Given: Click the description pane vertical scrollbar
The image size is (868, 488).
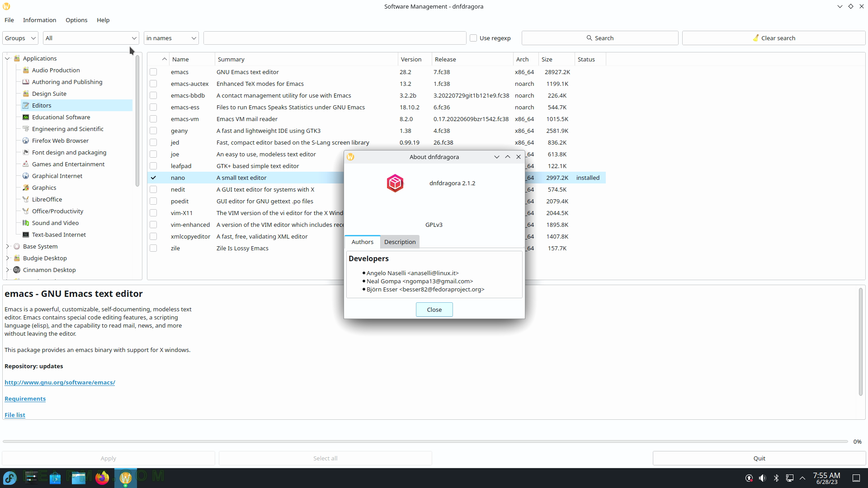Looking at the screenshot, I should point(861,342).
